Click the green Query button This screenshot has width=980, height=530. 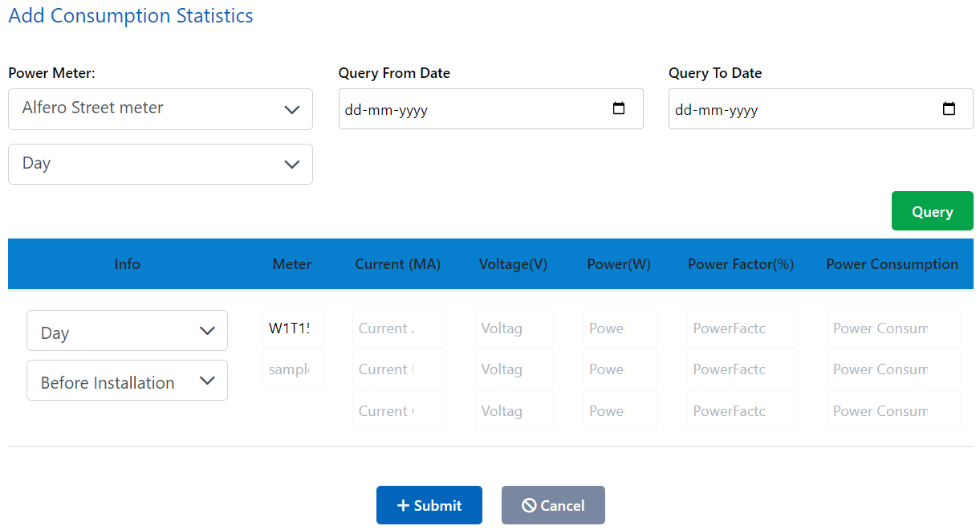point(932,210)
